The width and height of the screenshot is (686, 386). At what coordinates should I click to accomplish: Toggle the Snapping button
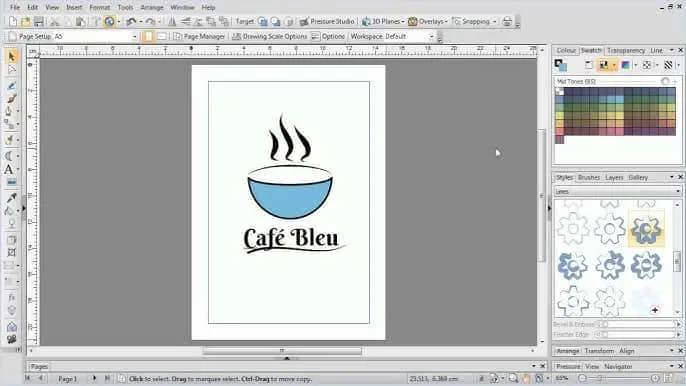click(x=471, y=21)
